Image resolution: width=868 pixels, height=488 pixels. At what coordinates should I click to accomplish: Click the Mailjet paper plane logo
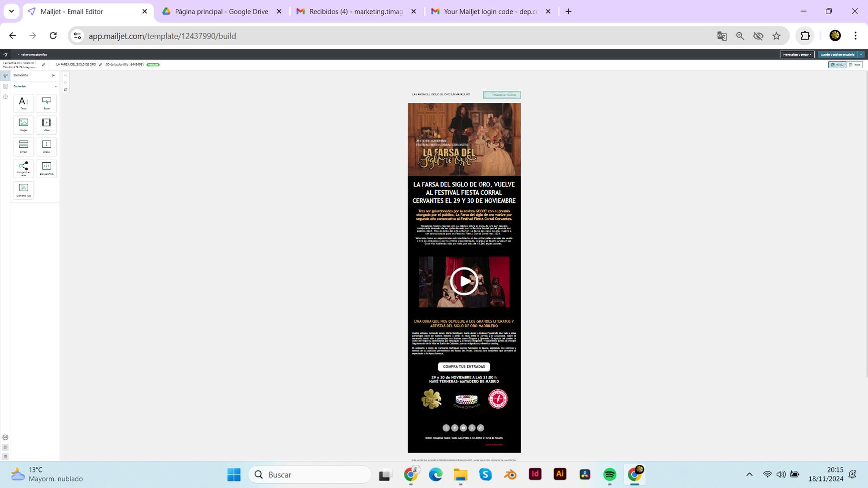[5, 55]
